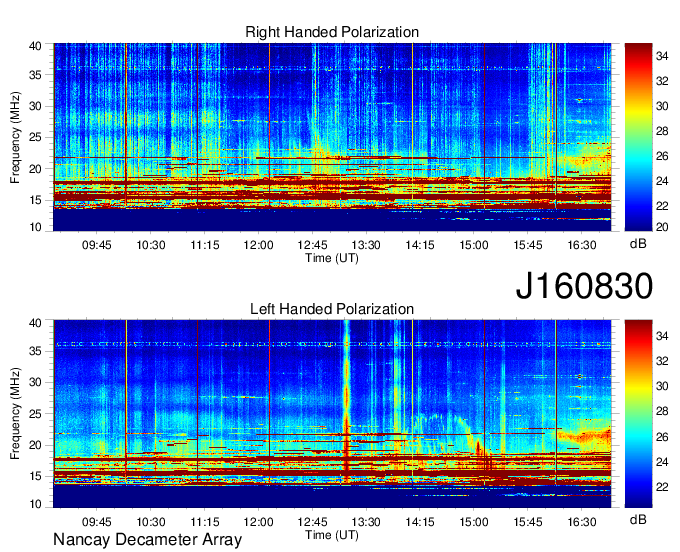The image size is (680, 552).
Task: Click 10:30 time tick on Left Handed plot
Action: tap(151, 522)
